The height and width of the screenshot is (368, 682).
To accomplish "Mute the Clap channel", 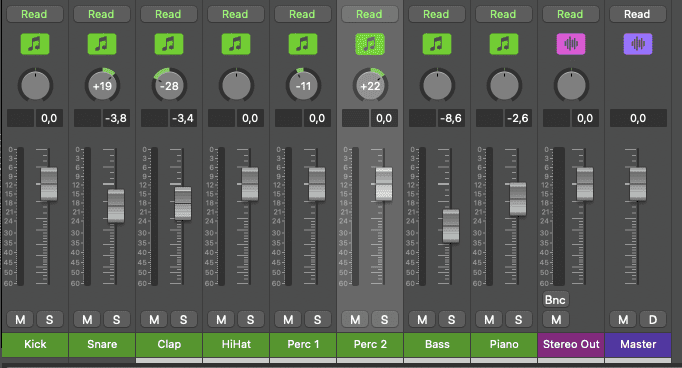I will [x=154, y=320].
